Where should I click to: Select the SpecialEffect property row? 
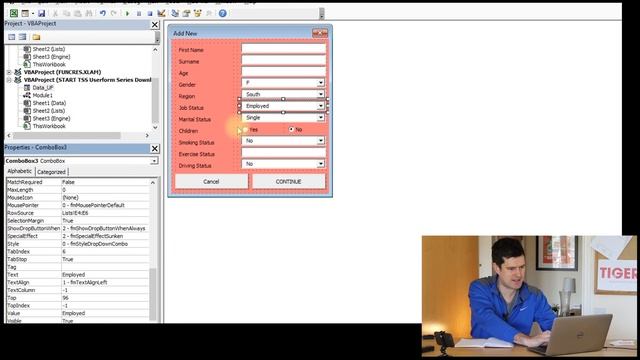click(x=78, y=236)
